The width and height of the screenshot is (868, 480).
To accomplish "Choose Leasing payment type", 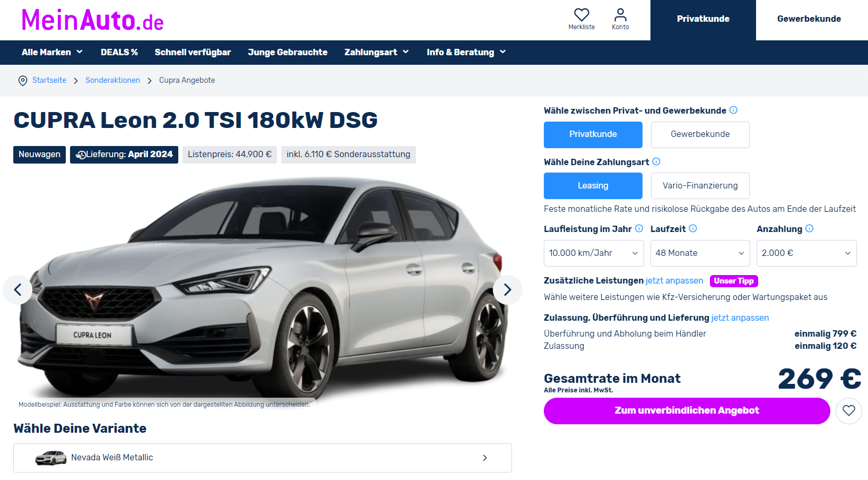I will coord(593,186).
